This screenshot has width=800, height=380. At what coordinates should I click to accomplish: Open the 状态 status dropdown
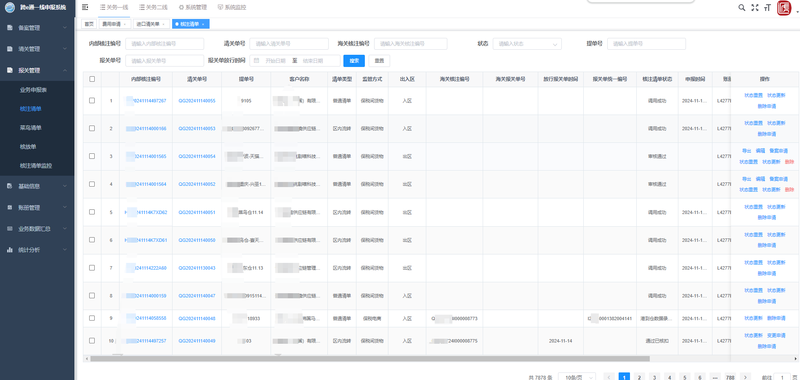(527, 44)
